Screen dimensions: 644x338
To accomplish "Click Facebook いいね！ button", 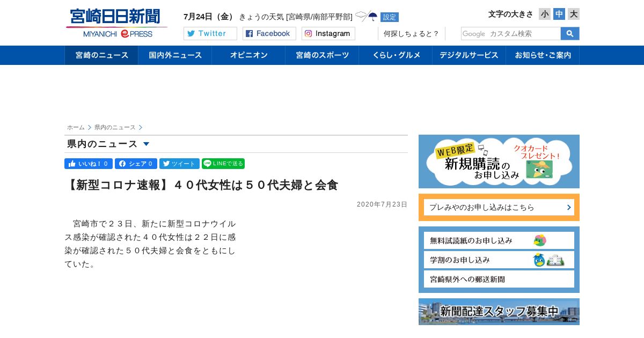I will click(x=89, y=164).
